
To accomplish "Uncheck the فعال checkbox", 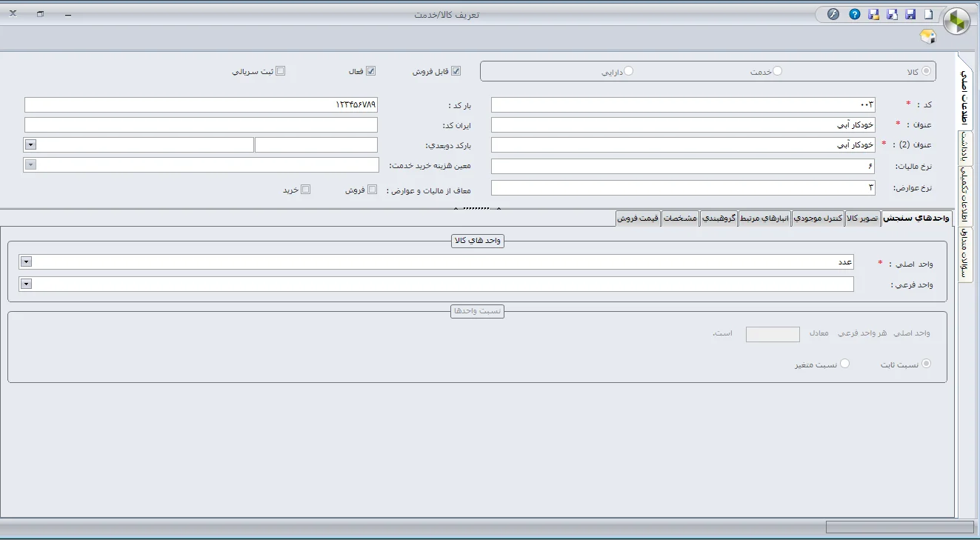I will pos(370,70).
